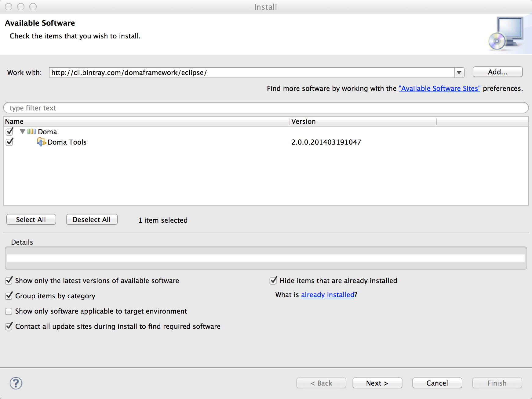
Task: Click the install wizard computer disc image
Action: tap(506, 34)
